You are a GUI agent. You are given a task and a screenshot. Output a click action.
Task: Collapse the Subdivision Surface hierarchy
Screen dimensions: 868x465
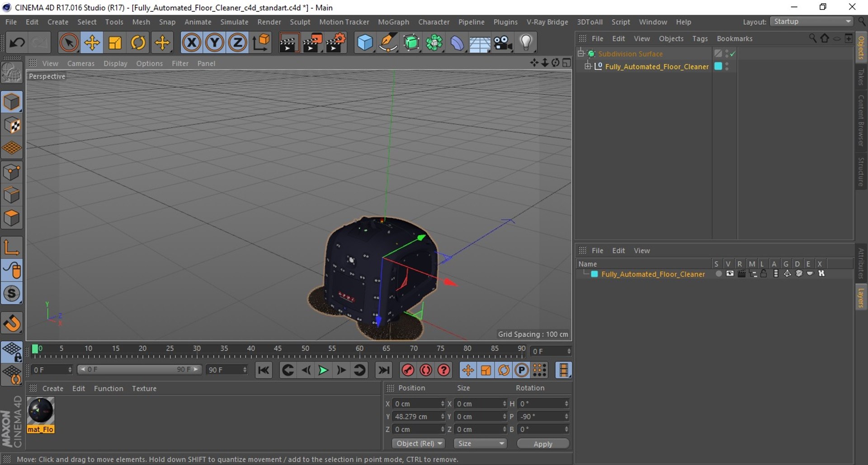point(581,53)
